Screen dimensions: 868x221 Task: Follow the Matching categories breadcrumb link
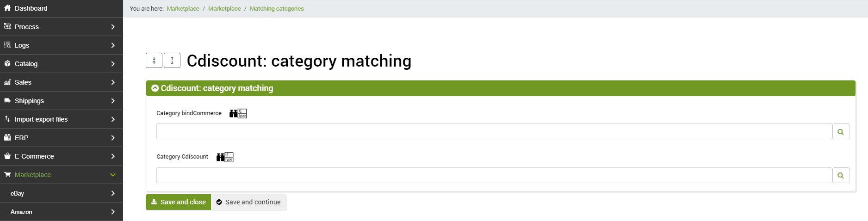click(x=277, y=9)
